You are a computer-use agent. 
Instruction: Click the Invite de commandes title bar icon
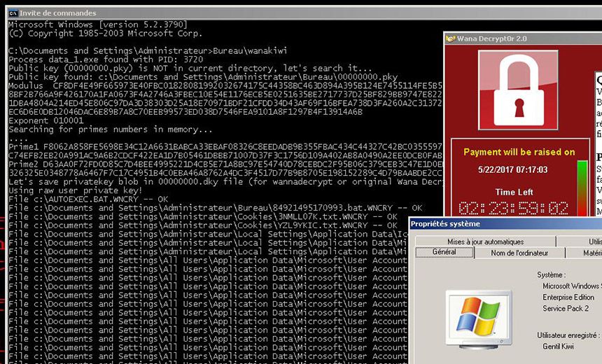pos(13,13)
